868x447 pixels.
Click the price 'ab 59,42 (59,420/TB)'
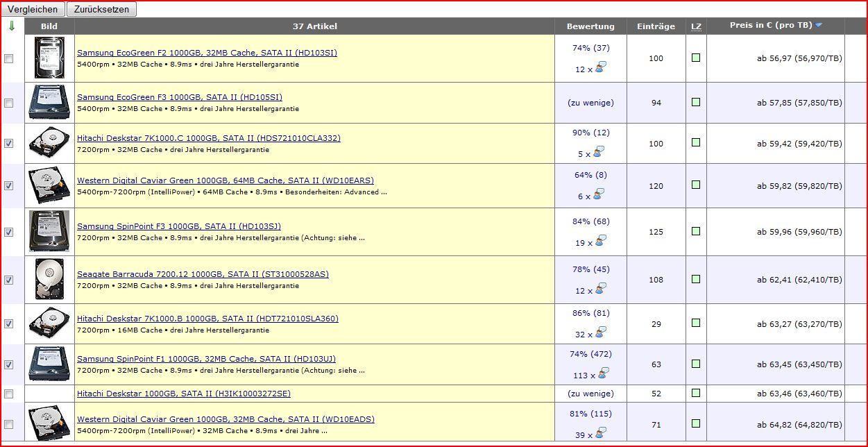click(x=799, y=144)
